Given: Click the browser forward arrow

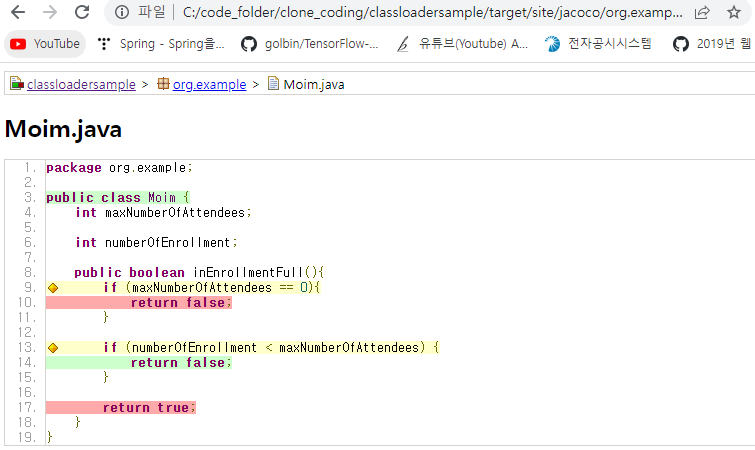Looking at the screenshot, I should coord(50,12).
